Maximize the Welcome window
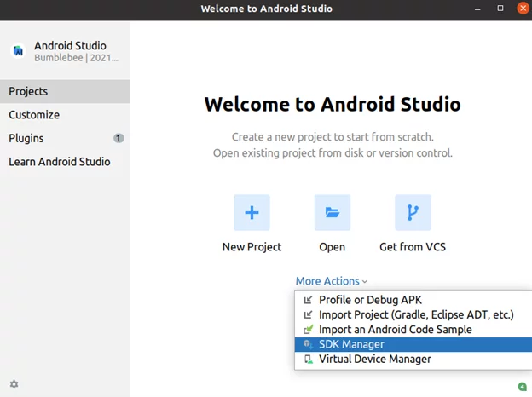This screenshot has height=397, width=532. 500,9
